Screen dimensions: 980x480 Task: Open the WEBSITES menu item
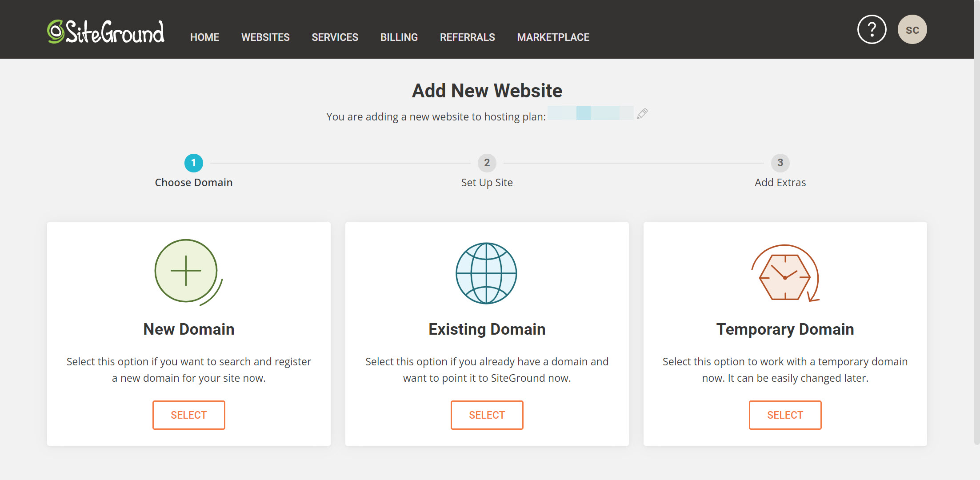265,37
